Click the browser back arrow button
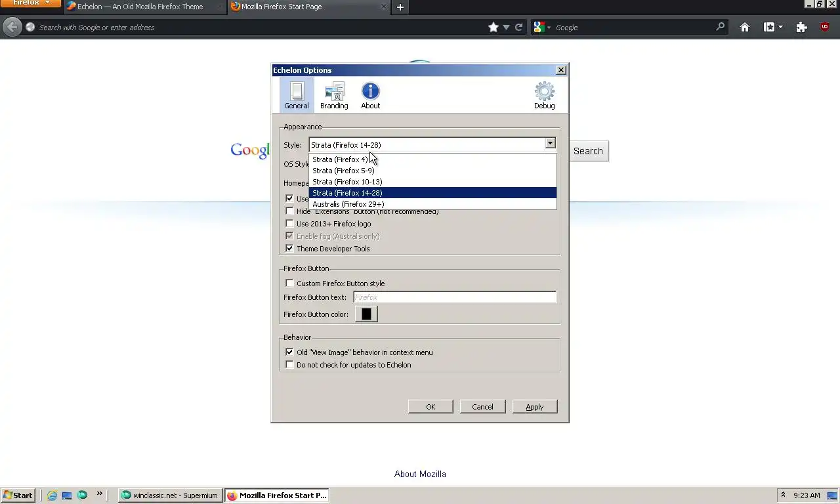This screenshot has width=840, height=504. [12, 27]
